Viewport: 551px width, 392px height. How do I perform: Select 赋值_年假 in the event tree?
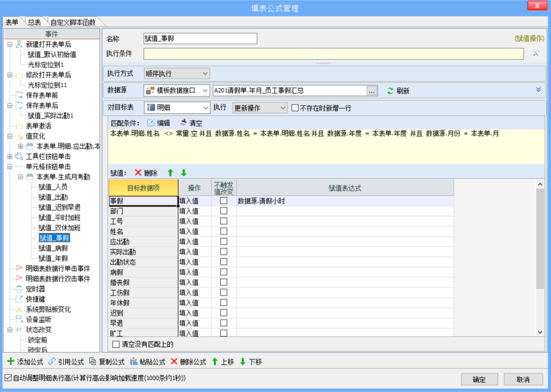[x=53, y=258]
